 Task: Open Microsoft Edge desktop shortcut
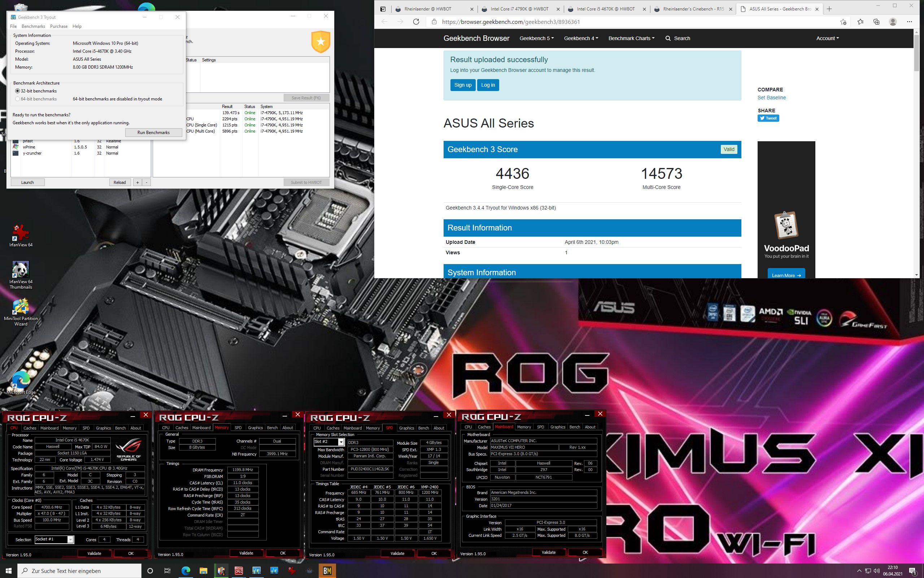click(21, 383)
